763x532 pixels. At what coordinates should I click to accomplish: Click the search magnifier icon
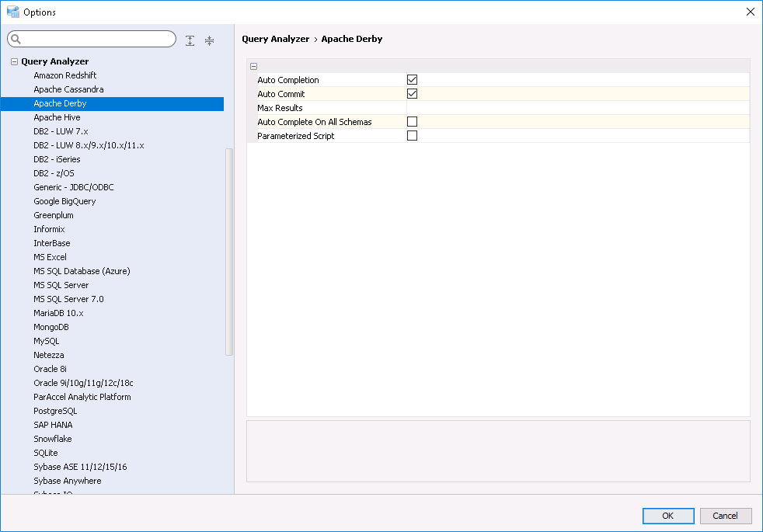16,40
